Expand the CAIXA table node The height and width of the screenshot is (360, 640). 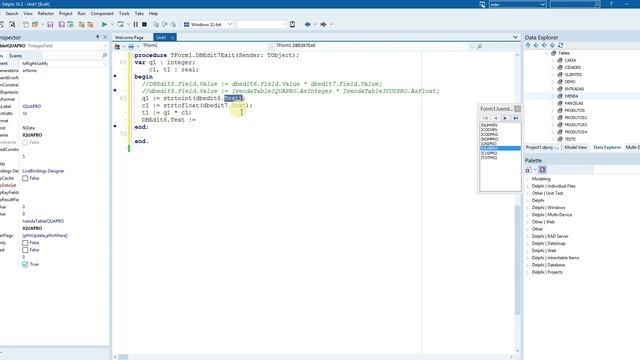553,60
